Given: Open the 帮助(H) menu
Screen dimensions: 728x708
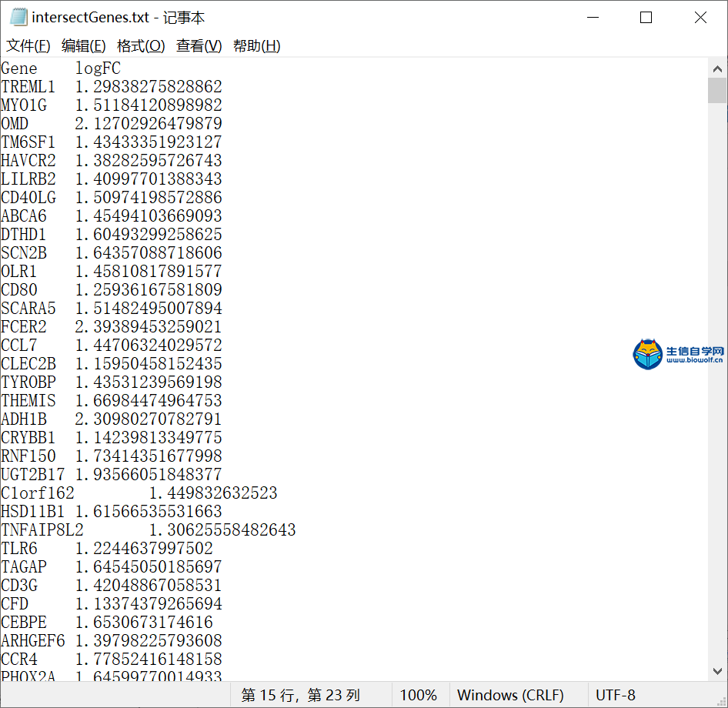Looking at the screenshot, I should coord(257,46).
